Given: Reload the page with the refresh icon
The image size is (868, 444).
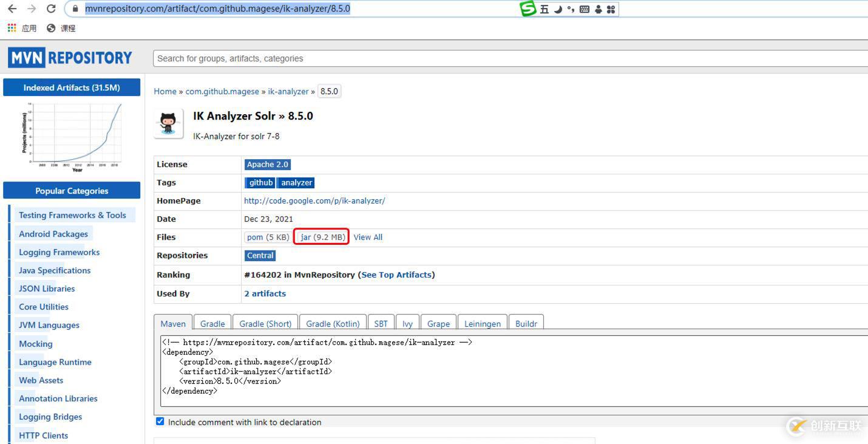Looking at the screenshot, I should pos(51,9).
